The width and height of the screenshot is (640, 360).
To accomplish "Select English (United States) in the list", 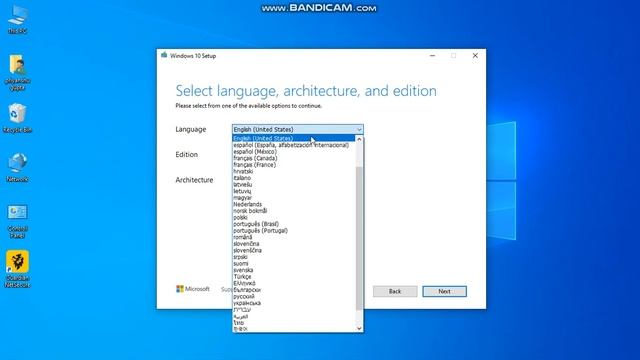I will pyautogui.click(x=294, y=138).
